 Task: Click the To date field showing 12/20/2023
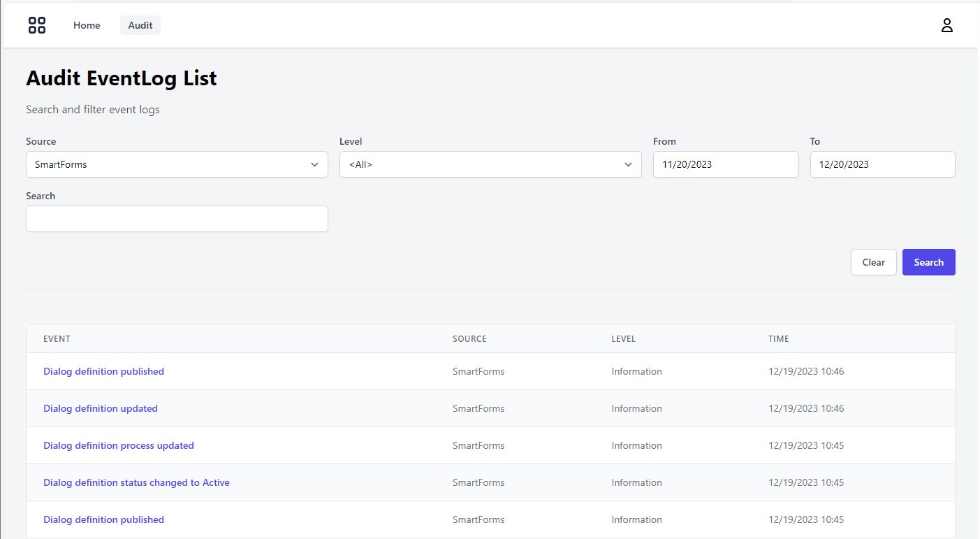(x=882, y=164)
